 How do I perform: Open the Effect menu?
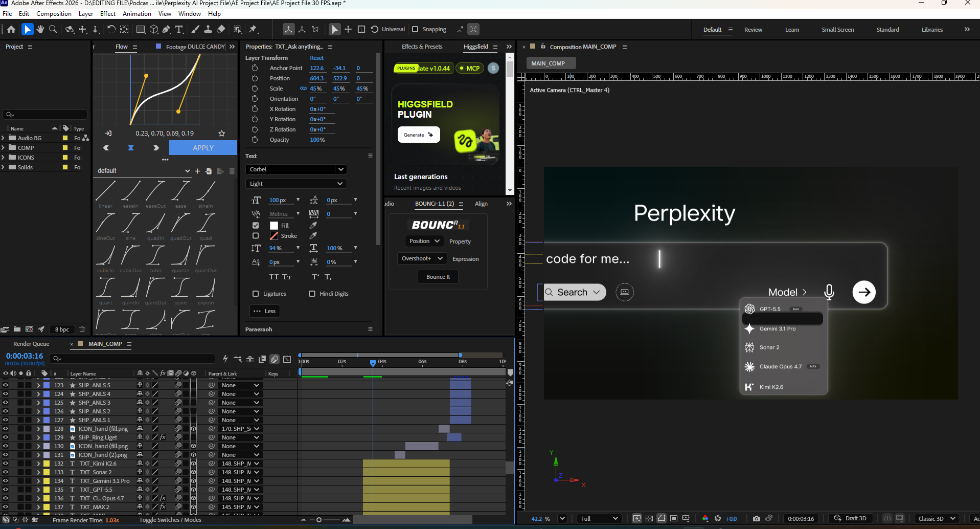click(x=108, y=14)
